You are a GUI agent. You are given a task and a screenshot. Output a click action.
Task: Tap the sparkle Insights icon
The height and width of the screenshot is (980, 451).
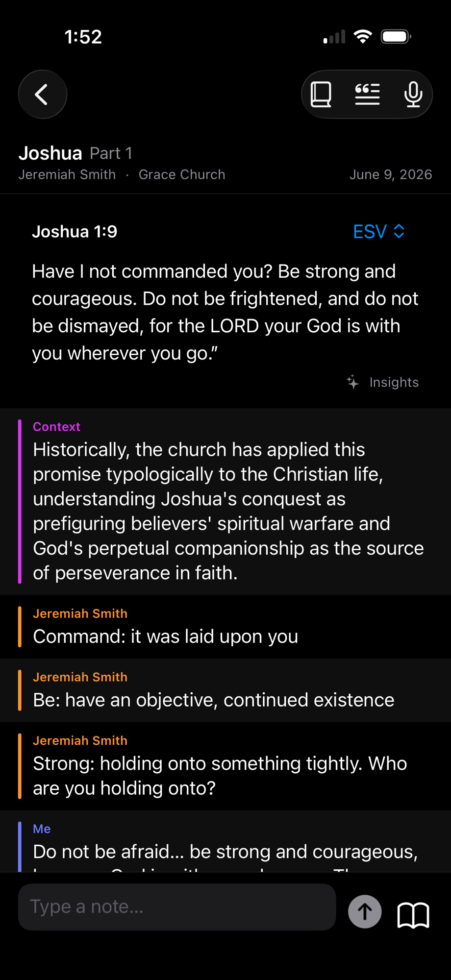point(353,382)
